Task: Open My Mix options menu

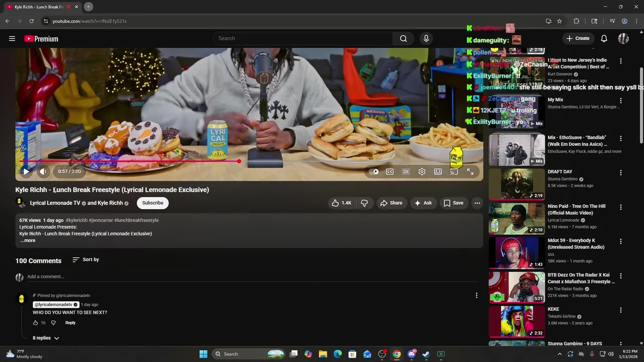Action: pyautogui.click(x=621, y=101)
